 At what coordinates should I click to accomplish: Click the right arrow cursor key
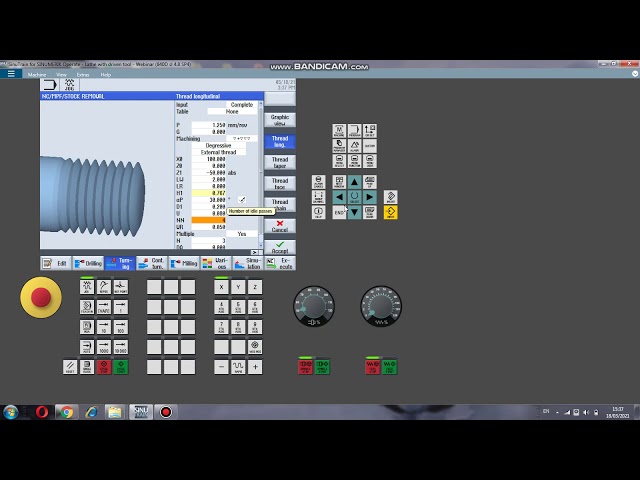370,197
